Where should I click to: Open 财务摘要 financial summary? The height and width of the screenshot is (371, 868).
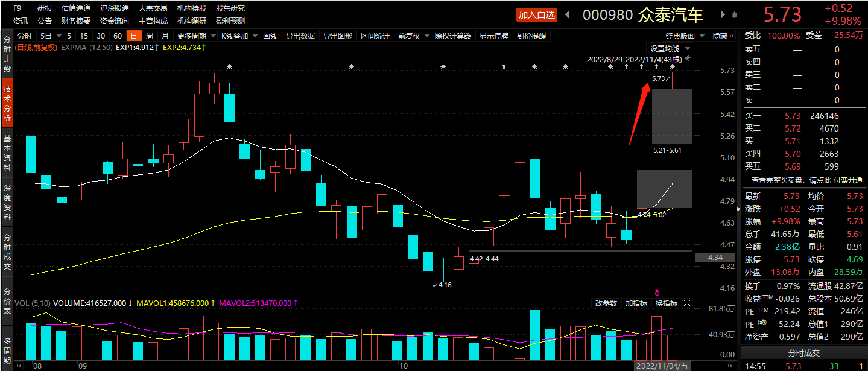pos(76,21)
